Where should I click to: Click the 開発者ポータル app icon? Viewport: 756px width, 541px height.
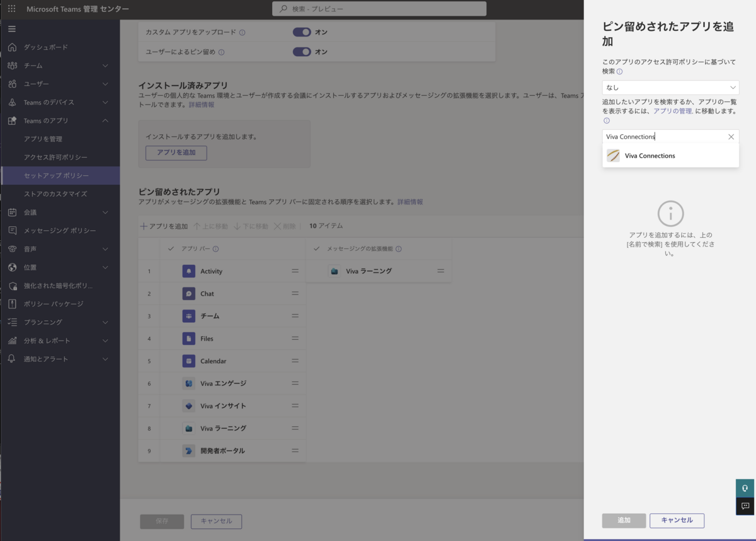188,451
